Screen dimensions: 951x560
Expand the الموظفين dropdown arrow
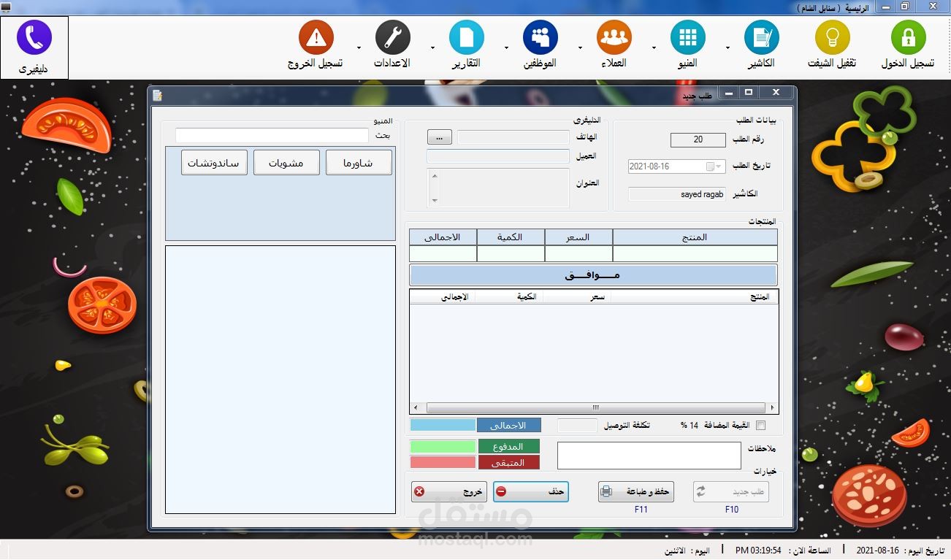(507, 48)
